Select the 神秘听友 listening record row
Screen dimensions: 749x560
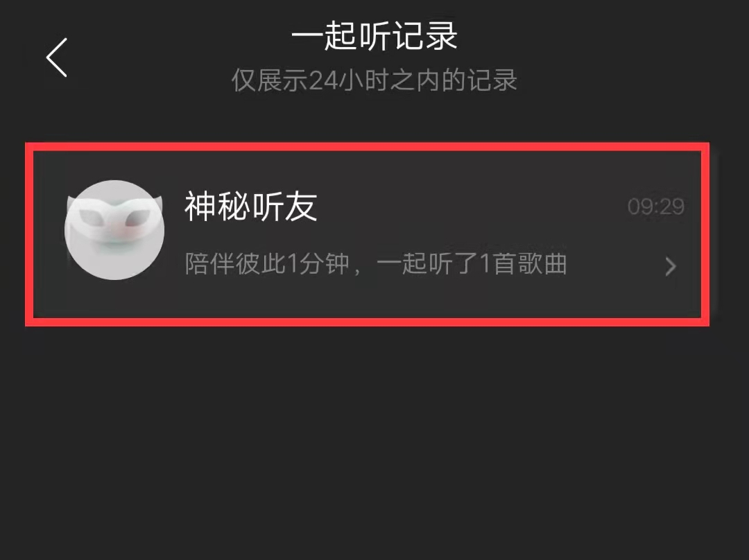tap(368, 234)
